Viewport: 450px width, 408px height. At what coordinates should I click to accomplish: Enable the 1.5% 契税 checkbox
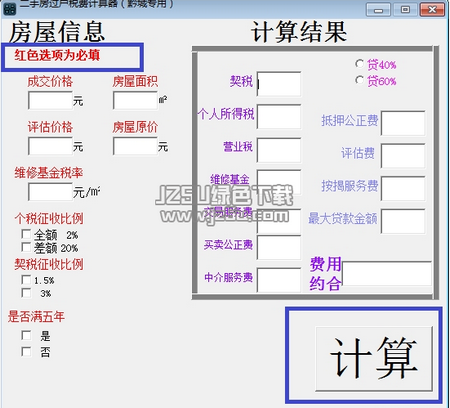(x=26, y=280)
